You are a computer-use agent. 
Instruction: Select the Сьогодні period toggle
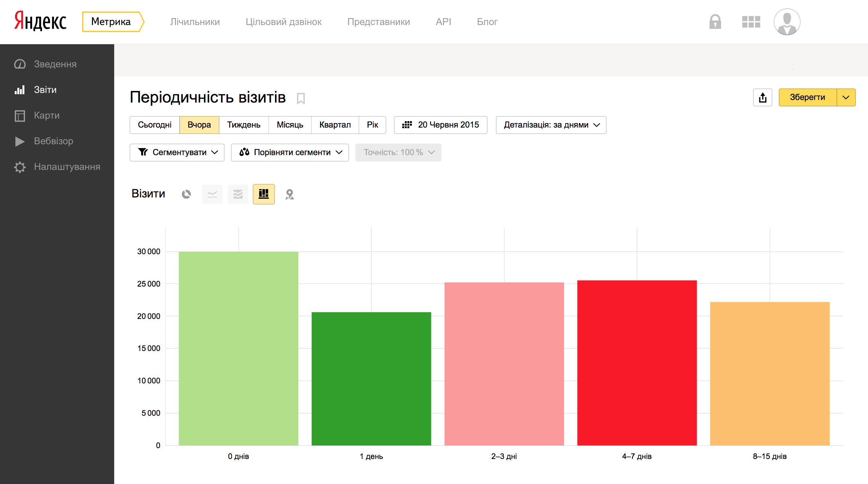point(154,125)
